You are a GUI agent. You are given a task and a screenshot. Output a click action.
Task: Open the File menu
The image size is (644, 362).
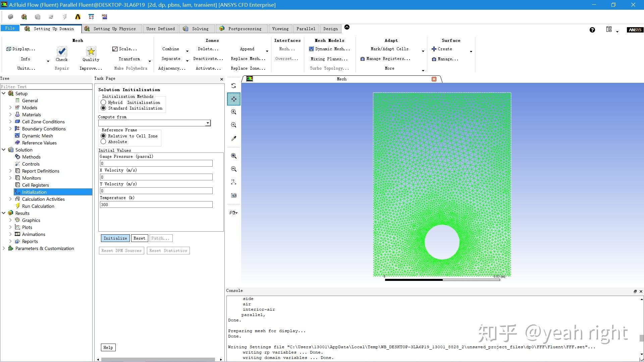point(10,28)
